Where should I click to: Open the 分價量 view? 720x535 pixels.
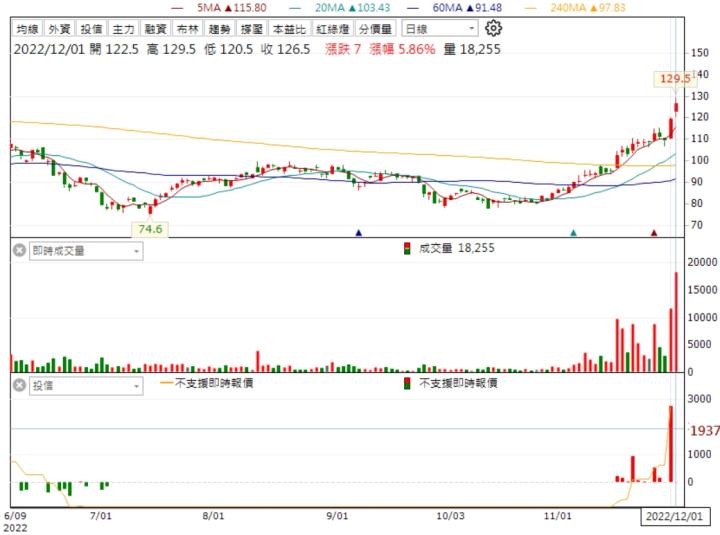coord(375,29)
